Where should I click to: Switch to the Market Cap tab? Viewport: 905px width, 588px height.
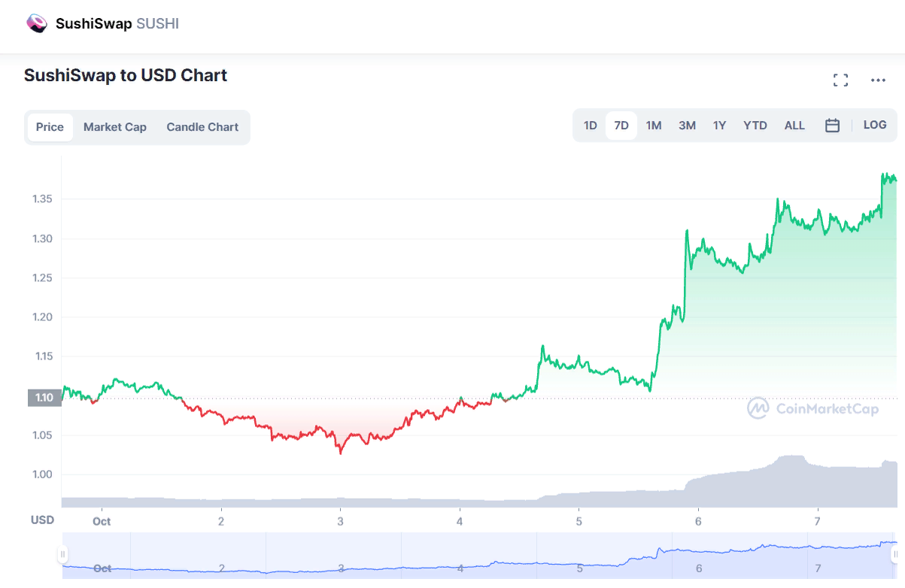click(x=115, y=127)
